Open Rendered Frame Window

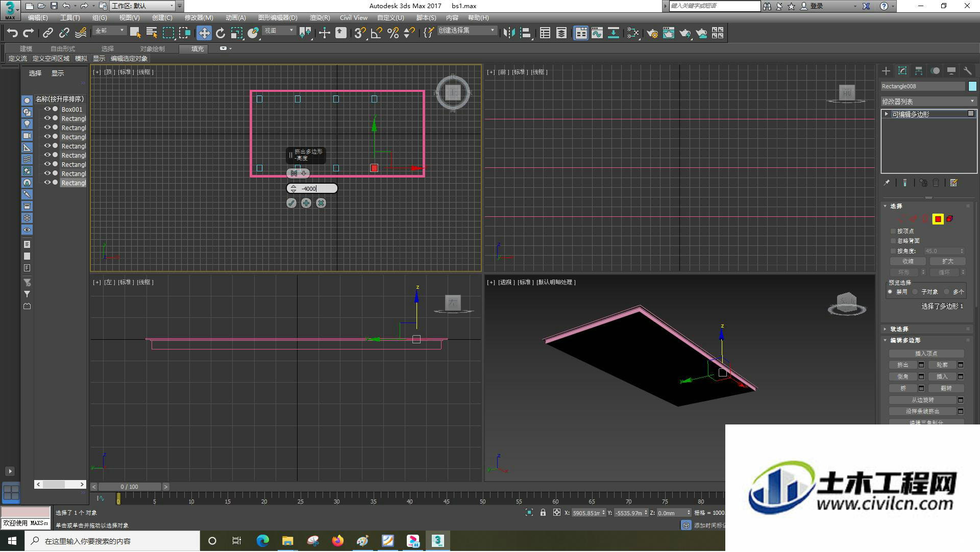669,33
